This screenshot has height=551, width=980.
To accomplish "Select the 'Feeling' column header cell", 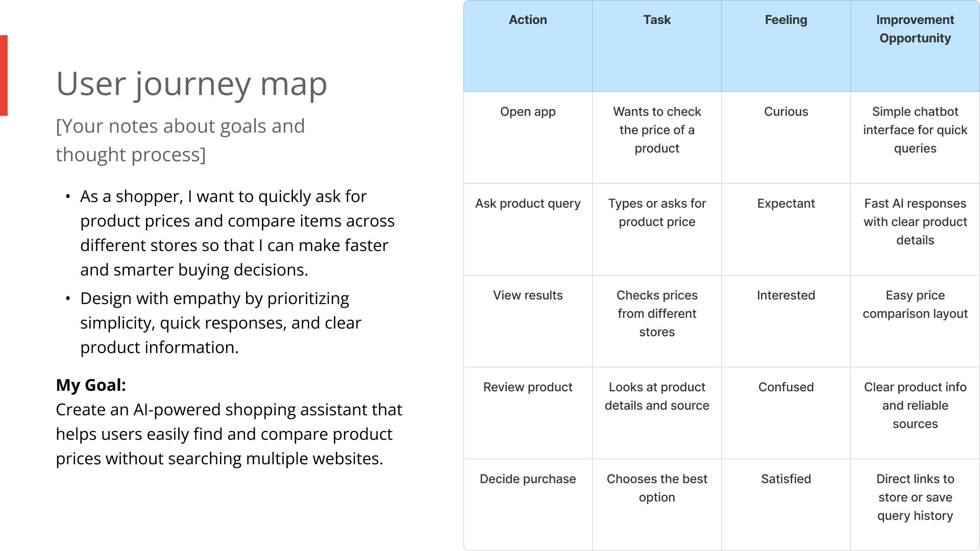I will (x=786, y=46).
